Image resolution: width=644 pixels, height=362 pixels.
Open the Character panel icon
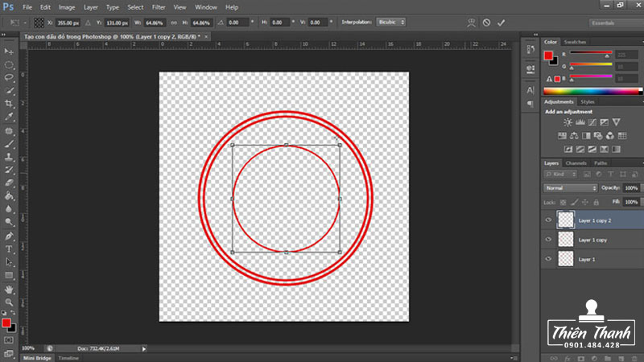(530, 90)
